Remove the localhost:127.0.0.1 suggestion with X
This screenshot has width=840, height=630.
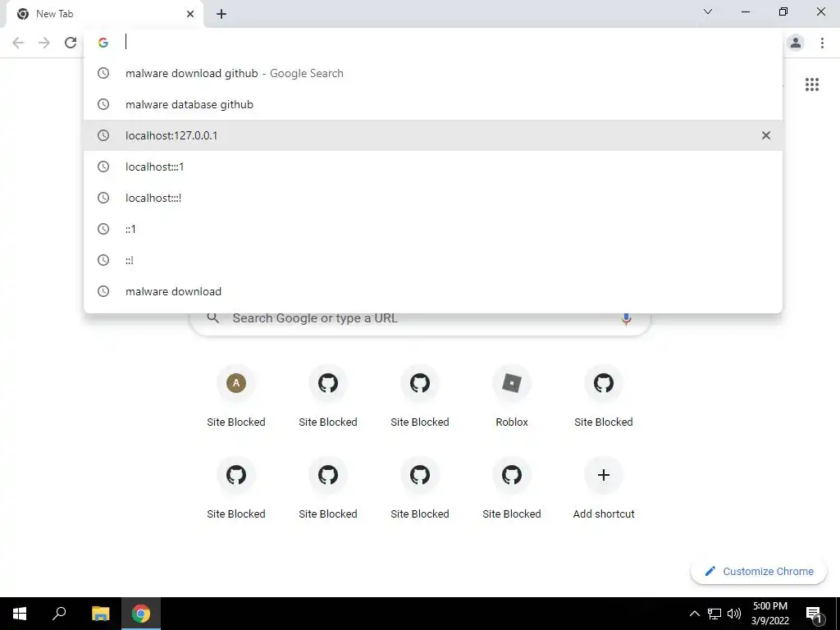pyautogui.click(x=766, y=135)
